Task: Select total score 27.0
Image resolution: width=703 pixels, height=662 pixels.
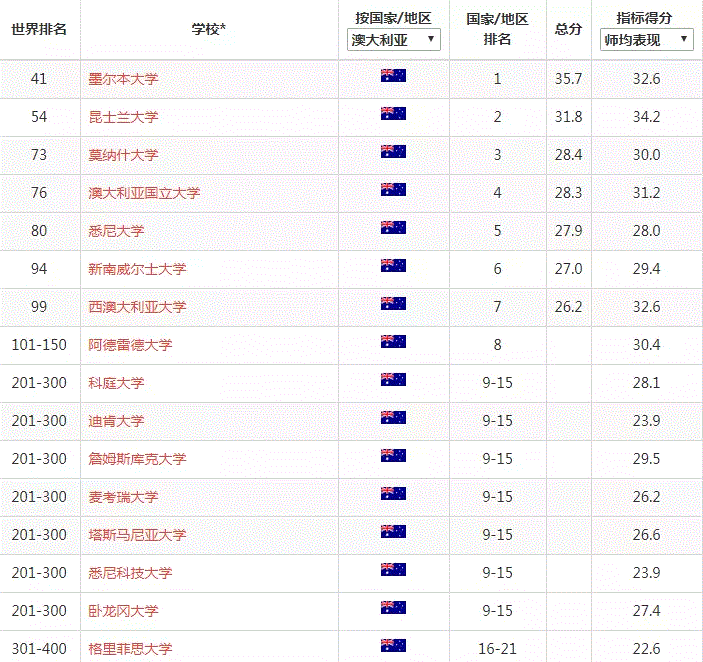Action: coord(568,269)
